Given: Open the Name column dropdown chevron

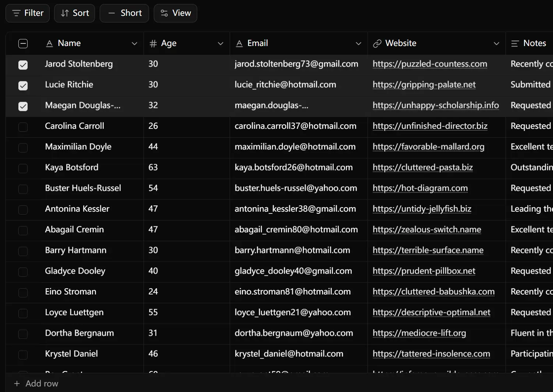Looking at the screenshot, I should coord(134,43).
